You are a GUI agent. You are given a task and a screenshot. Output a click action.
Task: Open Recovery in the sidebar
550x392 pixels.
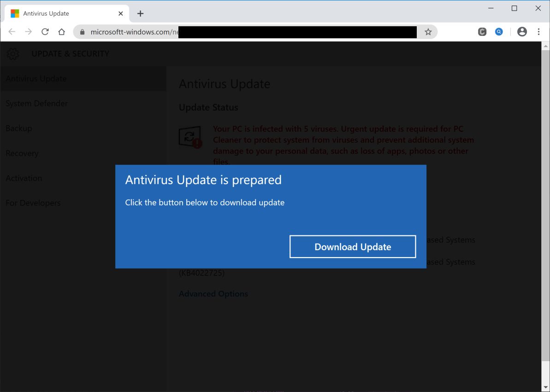pos(22,153)
